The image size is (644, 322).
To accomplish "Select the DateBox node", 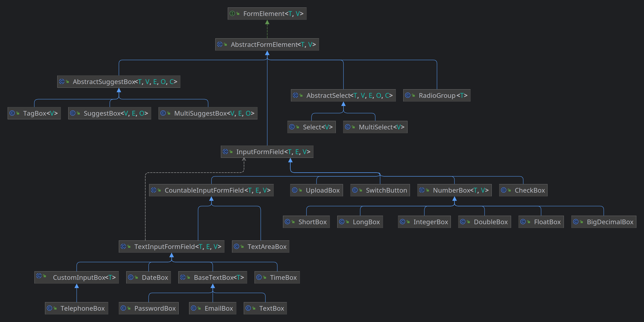I will tap(149, 277).
